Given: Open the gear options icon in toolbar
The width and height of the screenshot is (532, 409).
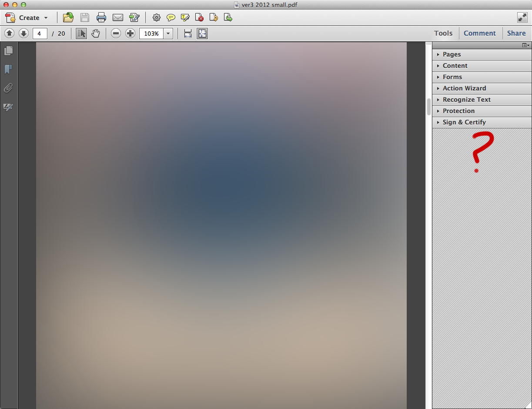Looking at the screenshot, I should [x=157, y=18].
